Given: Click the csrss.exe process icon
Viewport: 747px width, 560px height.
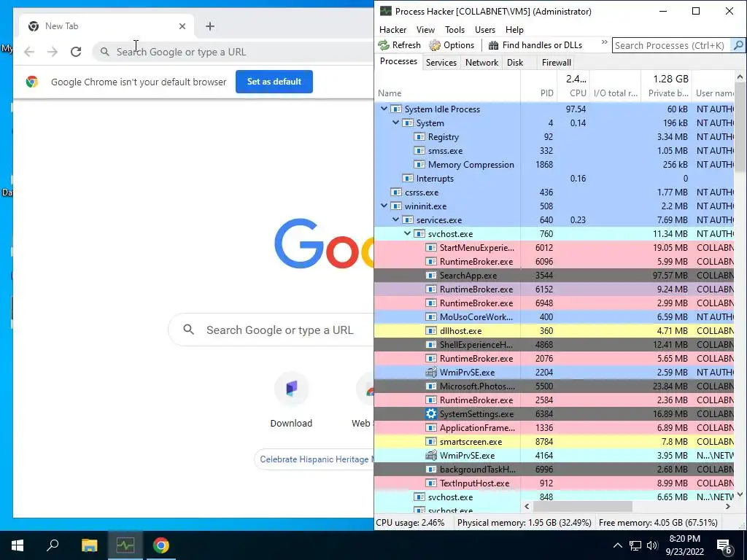Looking at the screenshot, I should 396,192.
